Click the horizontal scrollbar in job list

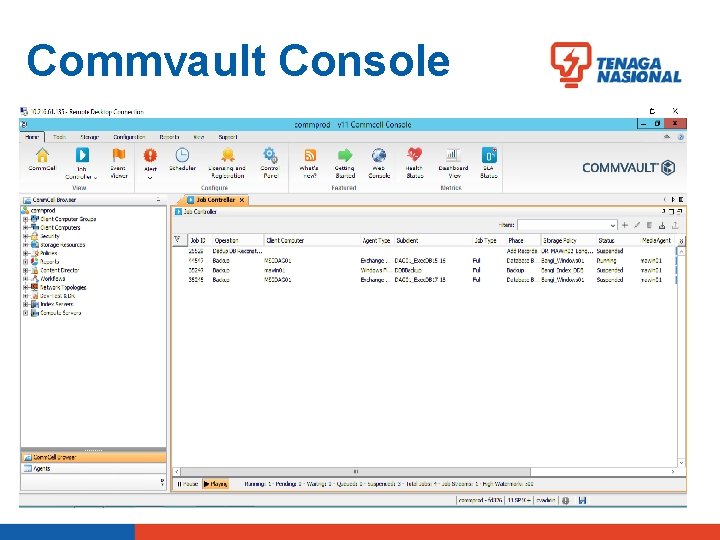pos(355,472)
